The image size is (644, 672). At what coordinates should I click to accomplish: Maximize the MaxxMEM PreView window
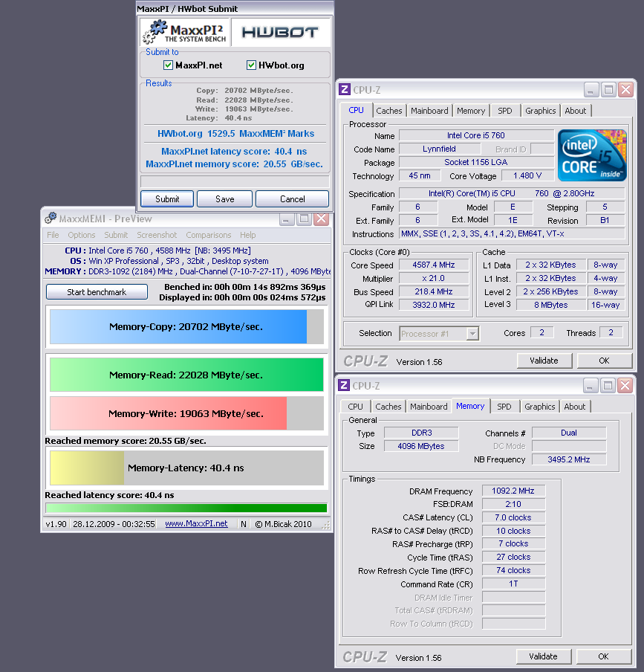tap(304, 219)
